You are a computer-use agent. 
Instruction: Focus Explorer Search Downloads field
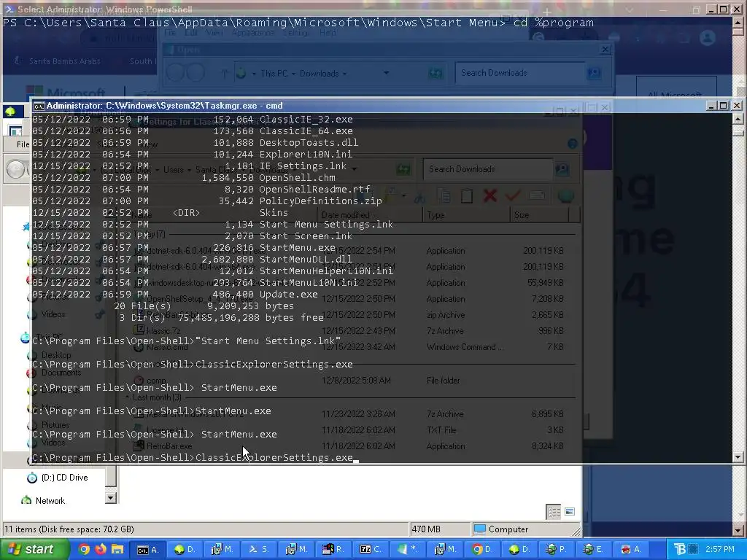pos(488,169)
